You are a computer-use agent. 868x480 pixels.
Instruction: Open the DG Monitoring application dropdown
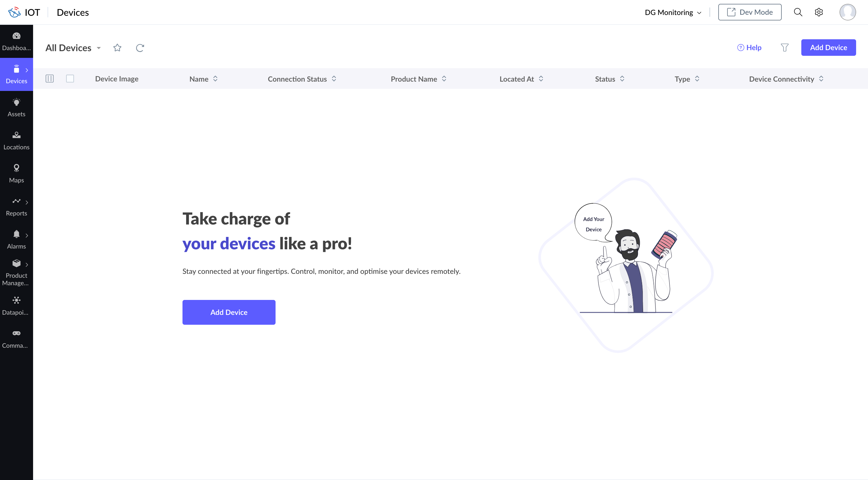(673, 12)
